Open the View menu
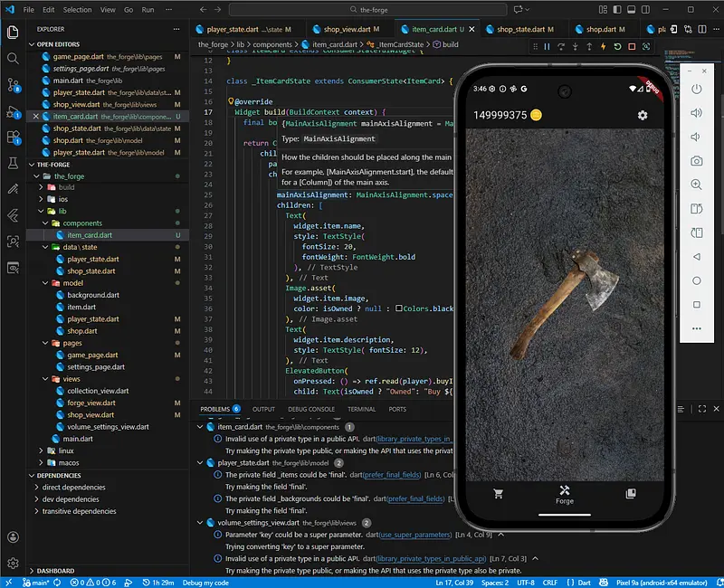Screen dimensions: 724x588 pyautogui.click(x=108, y=10)
